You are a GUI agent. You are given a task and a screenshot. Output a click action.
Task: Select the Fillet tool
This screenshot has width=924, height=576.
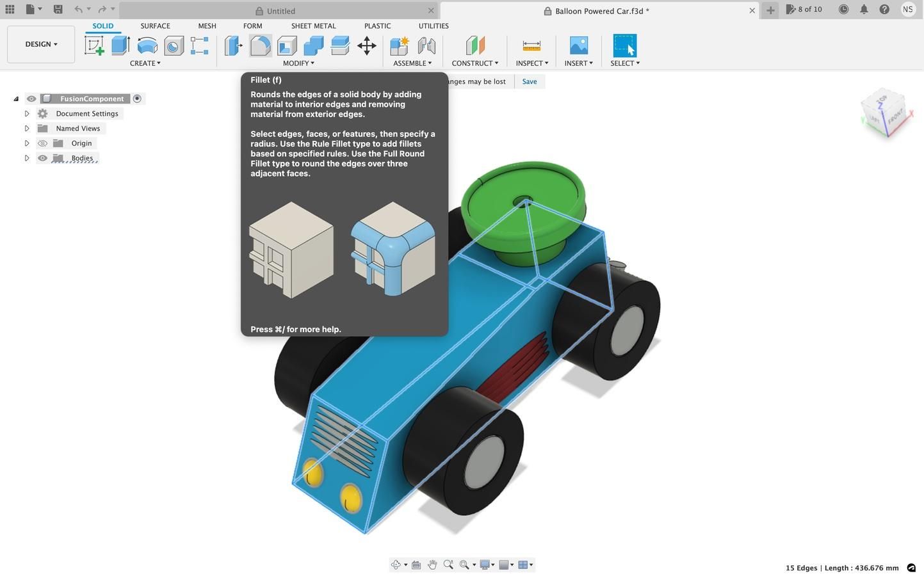click(x=259, y=45)
